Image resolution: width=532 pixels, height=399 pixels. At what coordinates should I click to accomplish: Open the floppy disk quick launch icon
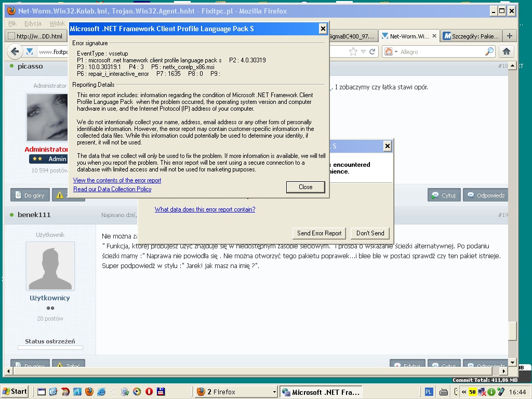(x=161, y=392)
